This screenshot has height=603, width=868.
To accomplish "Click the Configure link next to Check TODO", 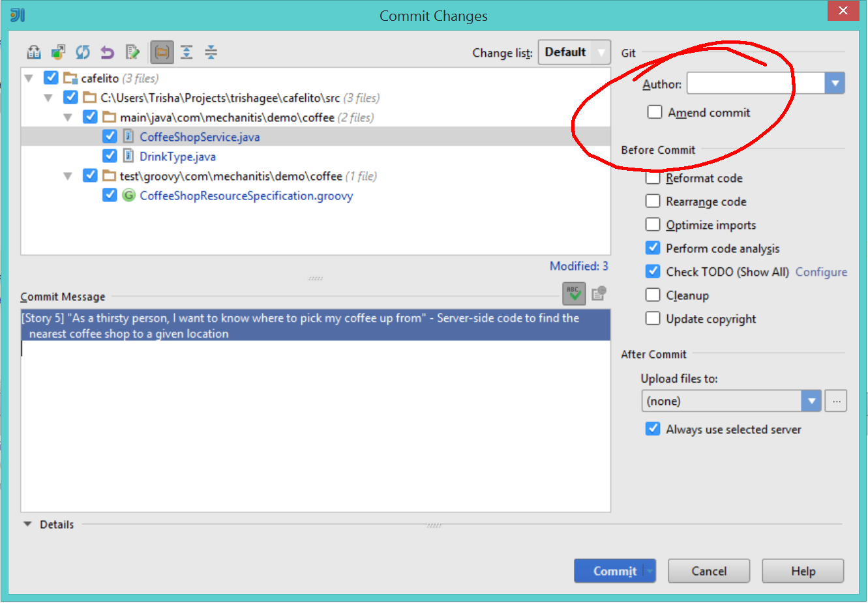I will click(x=821, y=272).
